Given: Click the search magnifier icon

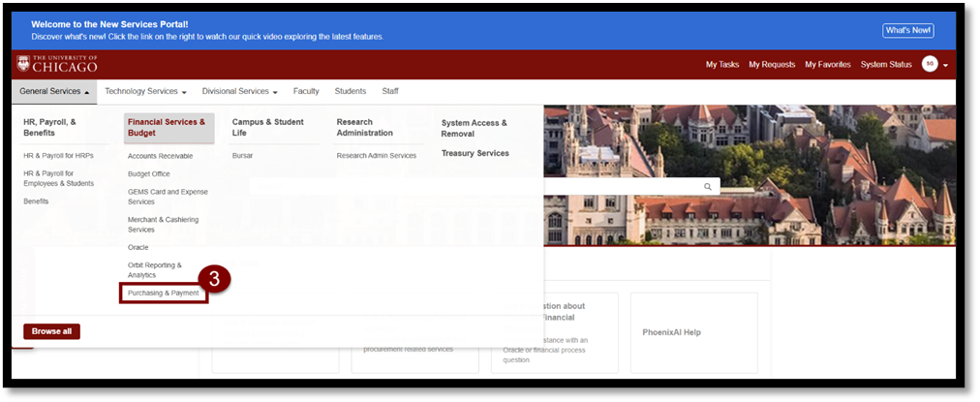Looking at the screenshot, I should tap(708, 186).
